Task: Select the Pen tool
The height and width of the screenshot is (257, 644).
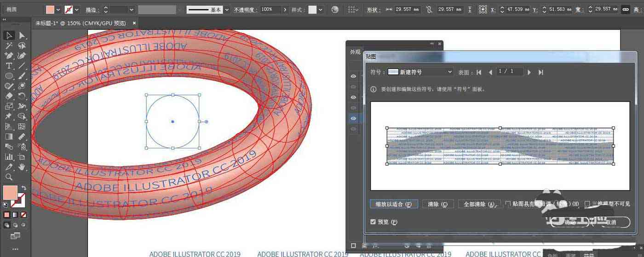Action: point(9,56)
